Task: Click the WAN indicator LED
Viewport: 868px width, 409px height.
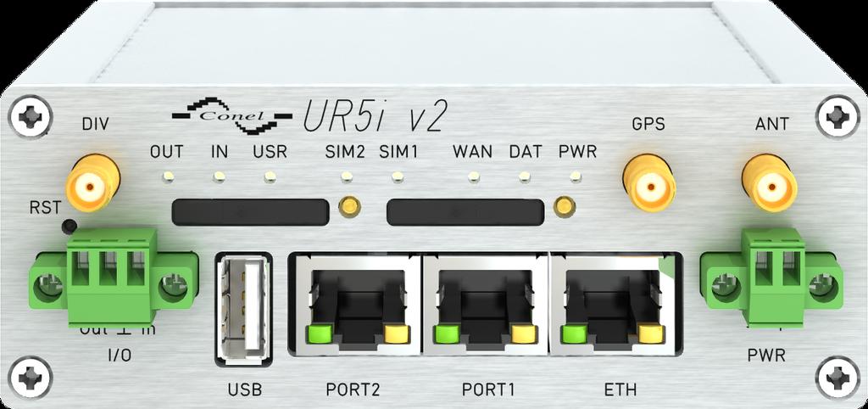Action: tap(473, 177)
